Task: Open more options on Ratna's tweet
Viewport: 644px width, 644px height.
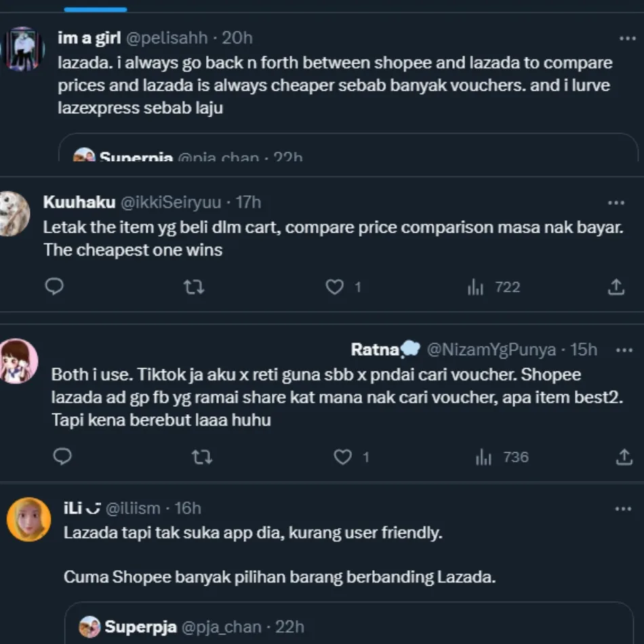Action: tap(624, 350)
